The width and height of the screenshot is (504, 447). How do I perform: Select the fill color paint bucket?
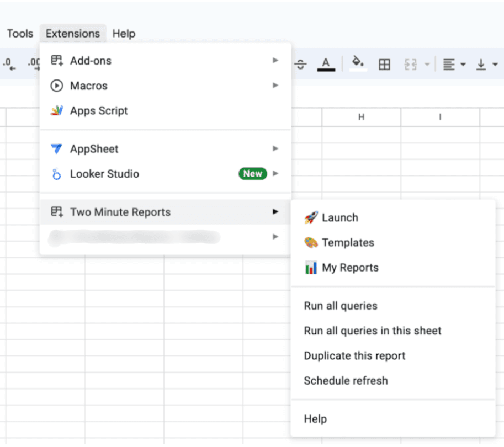click(358, 64)
